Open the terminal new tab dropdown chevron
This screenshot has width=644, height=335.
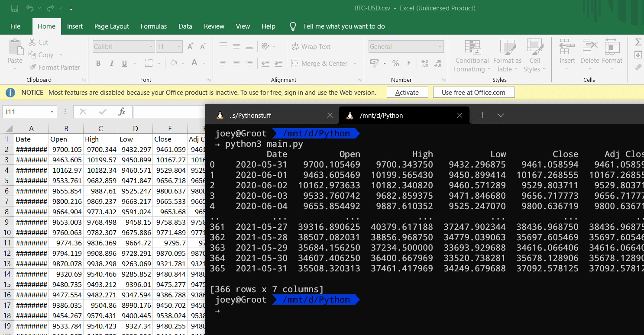pyautogui.click(x=501, y=115)
